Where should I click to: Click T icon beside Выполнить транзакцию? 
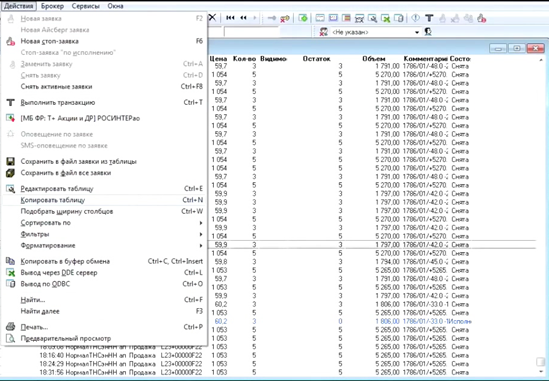click(11, 103)
